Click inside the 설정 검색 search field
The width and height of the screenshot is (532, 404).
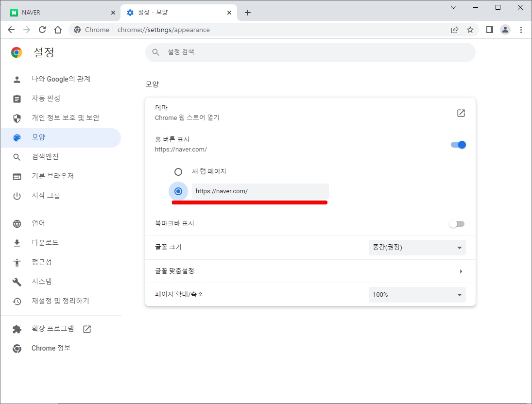point(310,52)
